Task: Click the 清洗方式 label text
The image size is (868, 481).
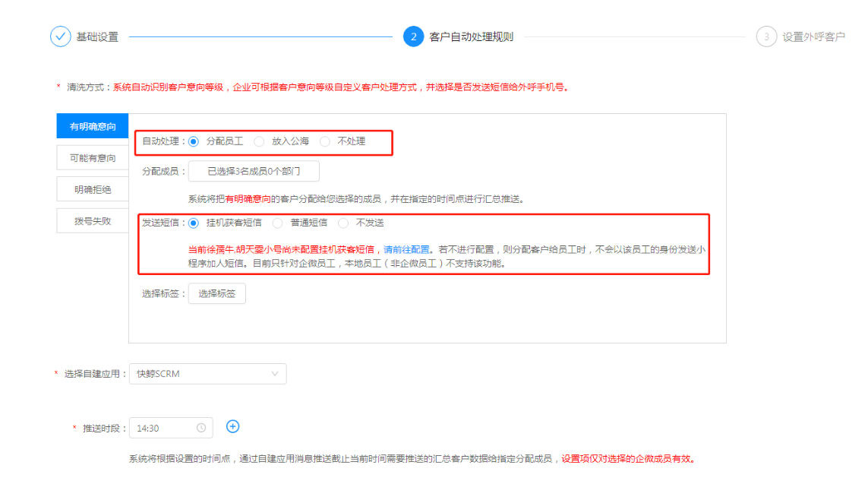Action: tap(85, 87)
